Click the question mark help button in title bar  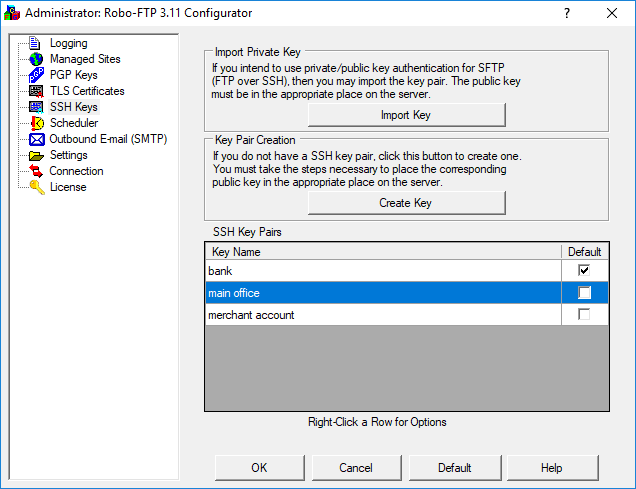click(x=567, y=13)
